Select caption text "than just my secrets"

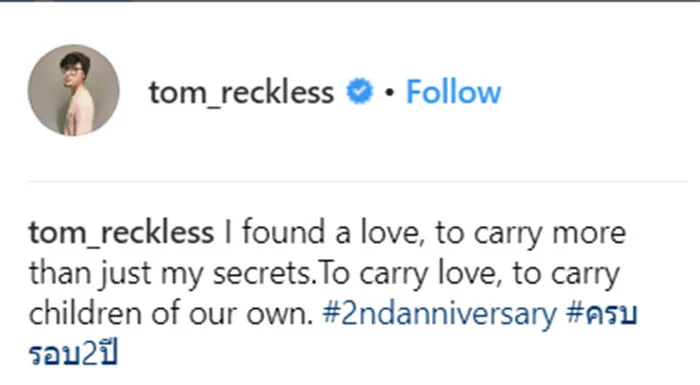tap(170, 273)
